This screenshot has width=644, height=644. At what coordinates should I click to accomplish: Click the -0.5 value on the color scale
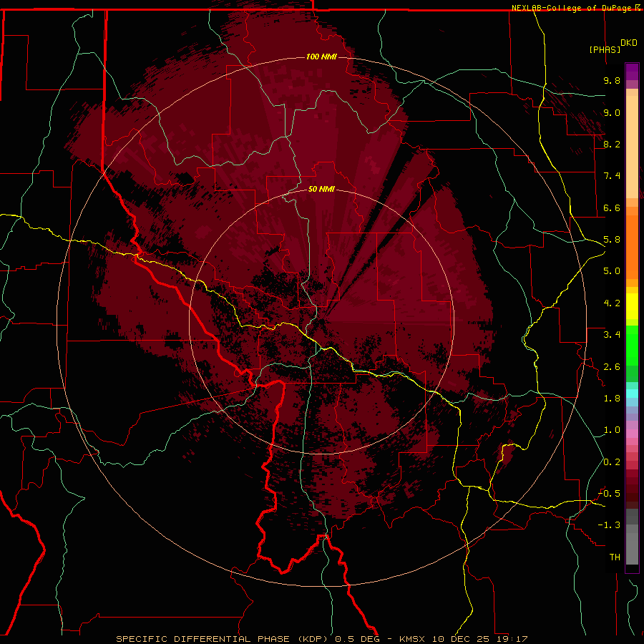click(610, 494)
